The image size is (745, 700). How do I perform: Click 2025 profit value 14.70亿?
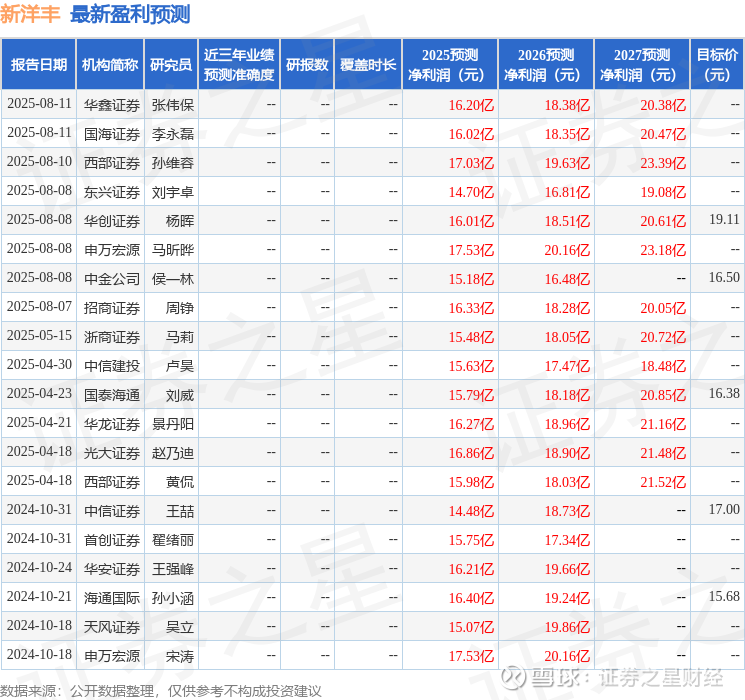click(471, 192)
